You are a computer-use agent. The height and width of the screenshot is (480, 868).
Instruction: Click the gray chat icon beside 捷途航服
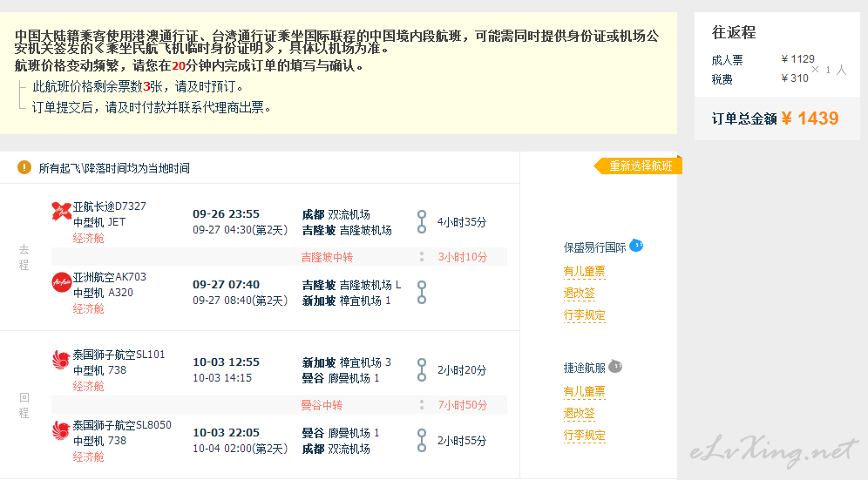click(x=615, y=367)
